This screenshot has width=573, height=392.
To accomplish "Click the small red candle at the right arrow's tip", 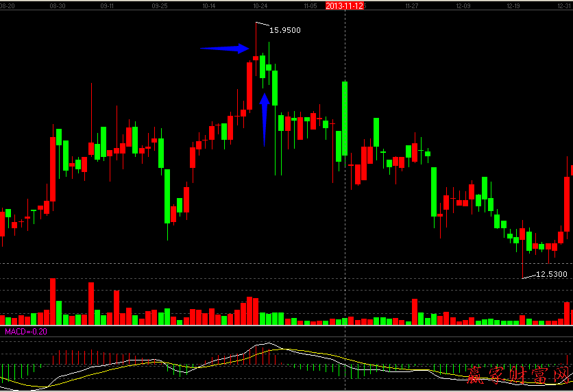I will 256,58.
